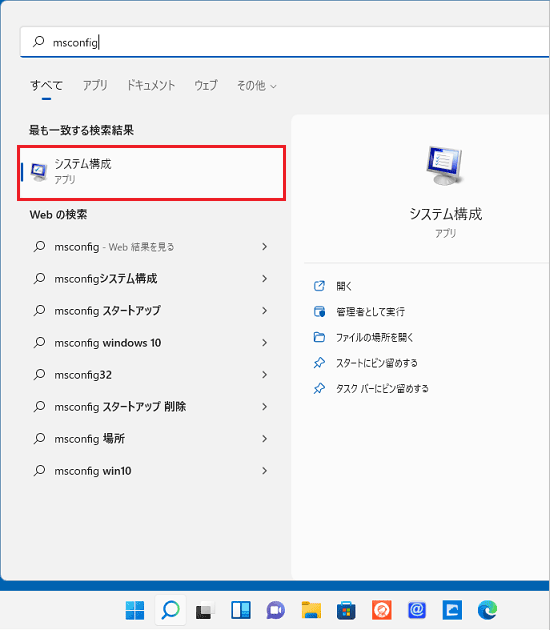Switch to the すべて tab

[47, 85]
